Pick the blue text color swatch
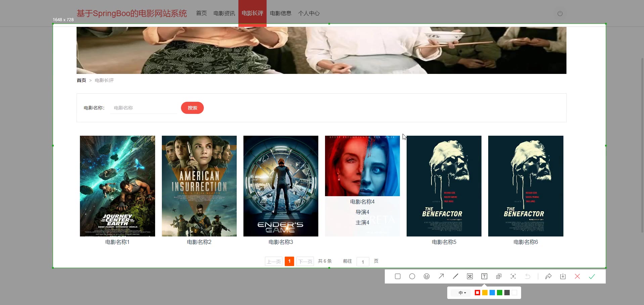 pyautogui.click(x=492, y=293)
